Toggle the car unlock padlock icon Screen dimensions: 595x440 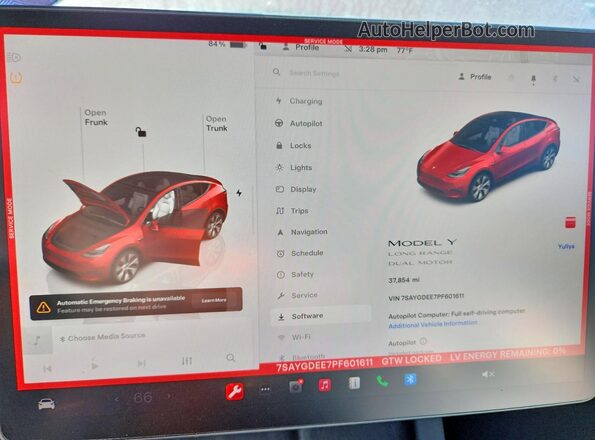coord(141,132)
